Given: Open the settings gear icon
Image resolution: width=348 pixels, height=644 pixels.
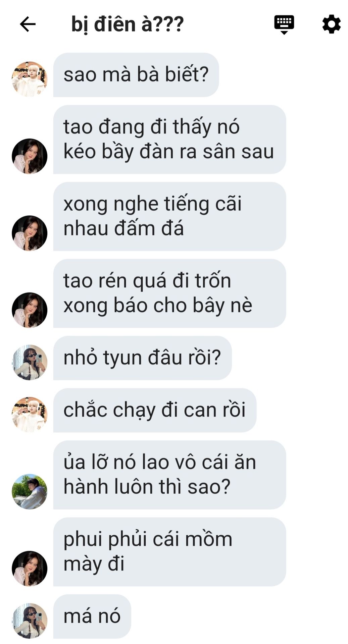Looking at the screenshot, I should coord(331,24).
